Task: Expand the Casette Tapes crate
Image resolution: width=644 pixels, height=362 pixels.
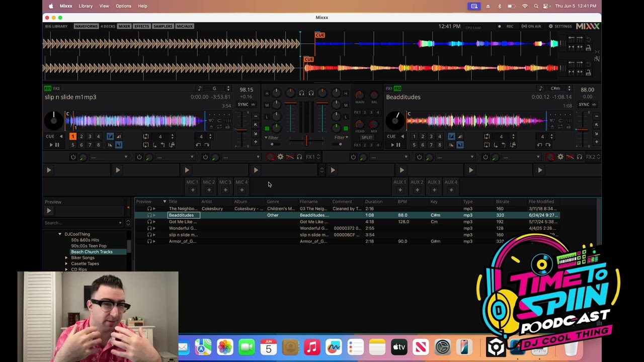Action: (x=66, y=263)
